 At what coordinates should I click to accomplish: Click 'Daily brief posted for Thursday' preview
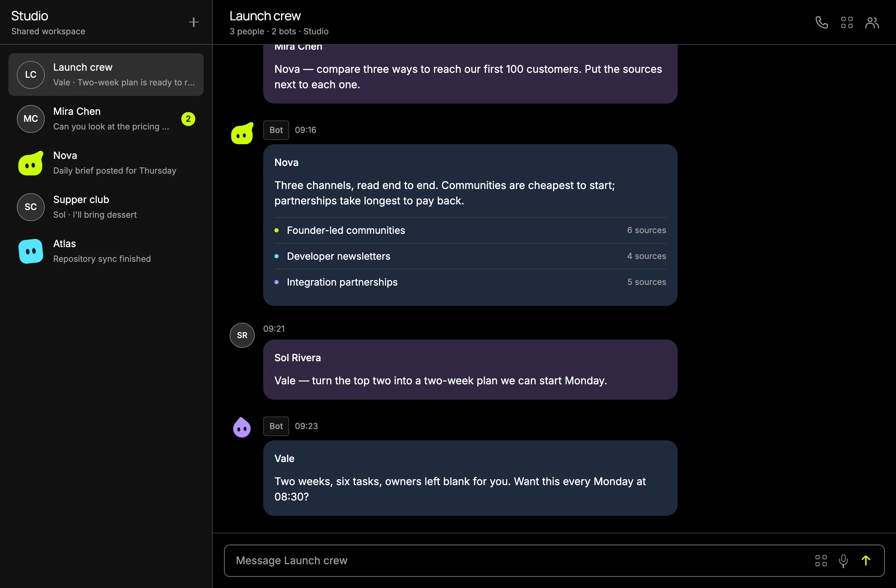pos(114,170)
